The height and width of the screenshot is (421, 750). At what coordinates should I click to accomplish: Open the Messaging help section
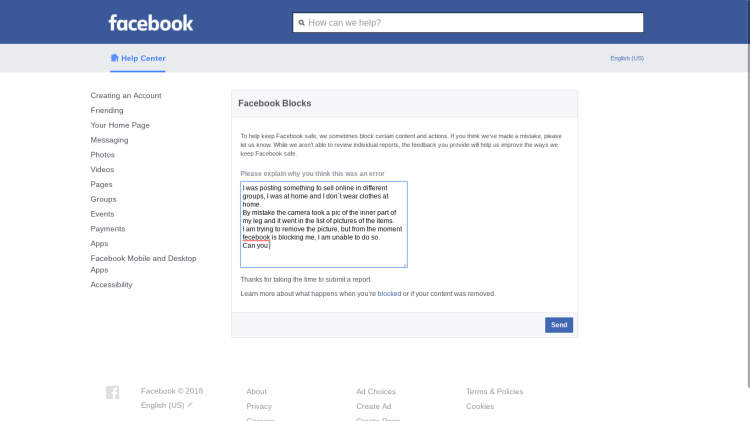point(109,140)
